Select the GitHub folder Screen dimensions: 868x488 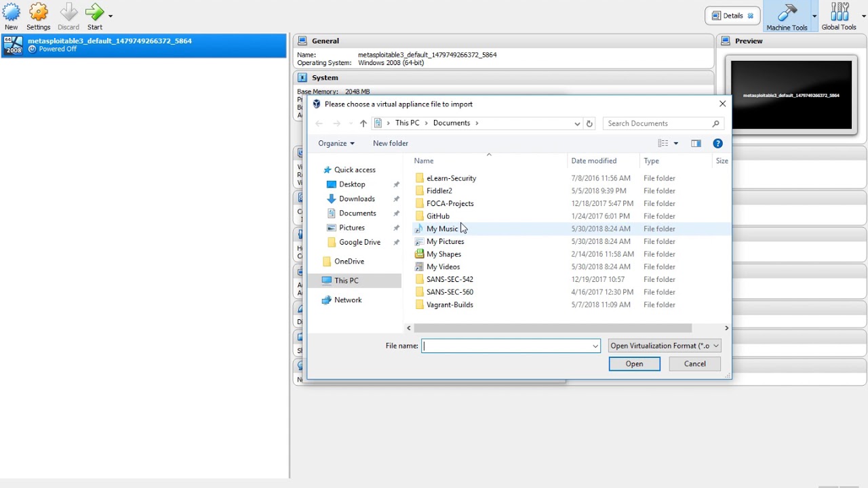click(x=437, y=216)
